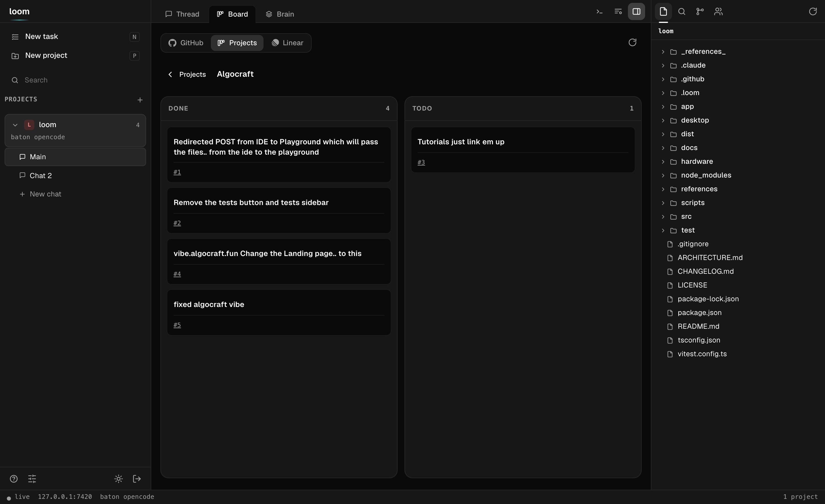This screenshot has width=825, height=504.
Task: Open settings sliders icon
Action: tap(32, 479)
